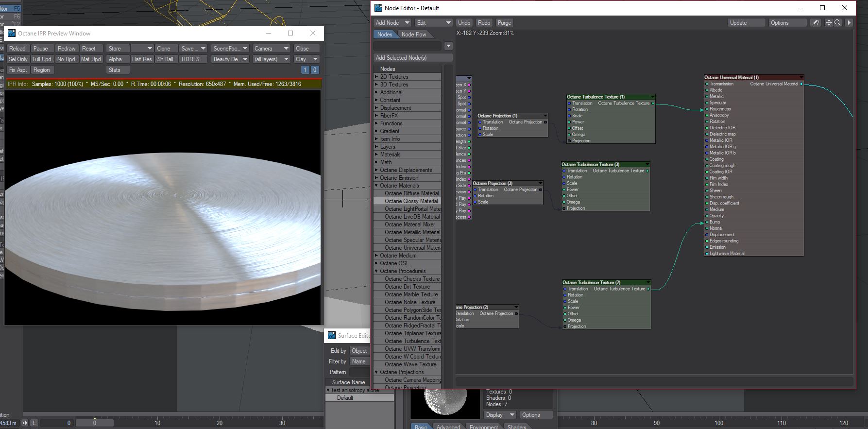Click Scale input dot on Octane Projection (1)
The width and height of the screenshot is (868, 429).
point(480,135)
